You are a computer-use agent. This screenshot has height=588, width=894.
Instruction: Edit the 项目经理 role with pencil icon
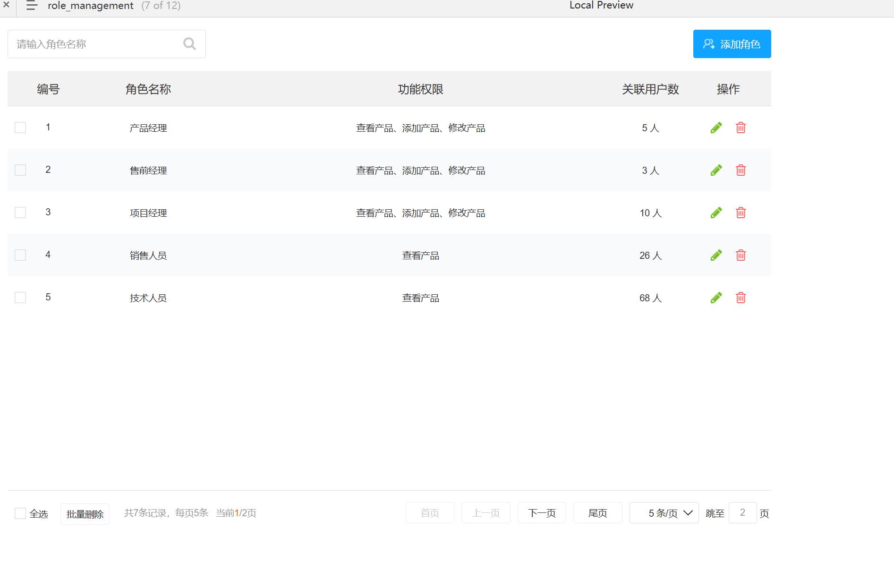(x=716, y=213)
